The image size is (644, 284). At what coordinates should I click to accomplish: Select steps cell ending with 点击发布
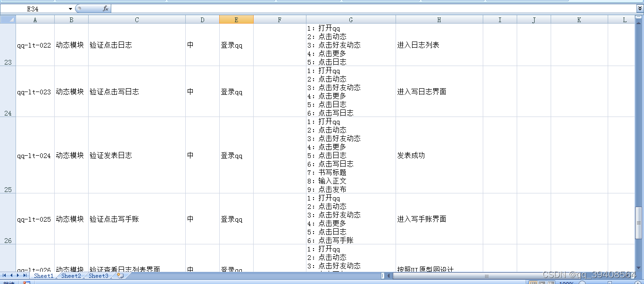click(x=351, y=155)
